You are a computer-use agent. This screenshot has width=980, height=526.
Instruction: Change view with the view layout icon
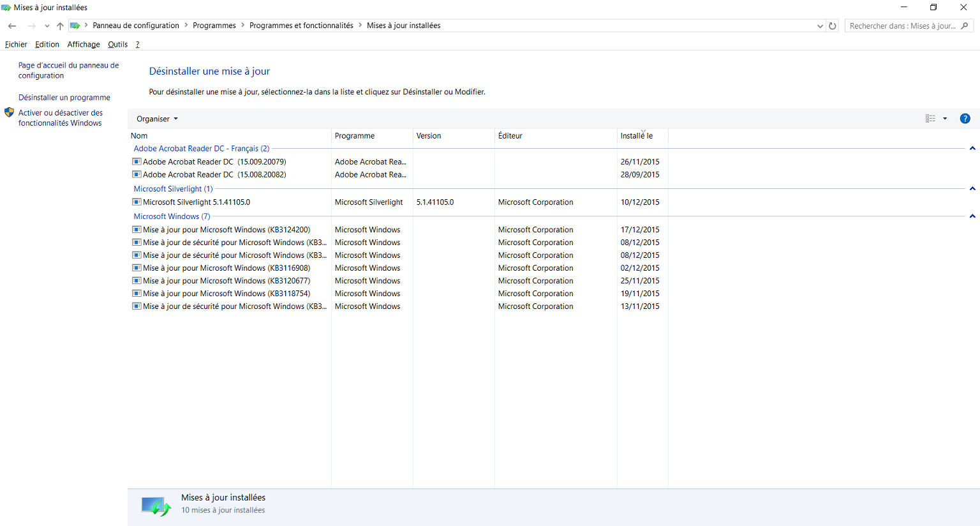pos(930,119)
